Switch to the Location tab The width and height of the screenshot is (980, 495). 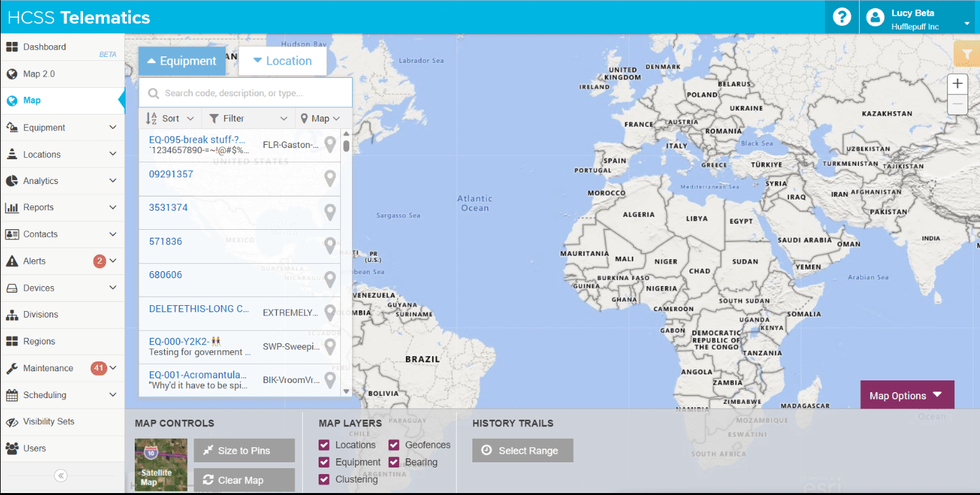[x=282, y=61]
